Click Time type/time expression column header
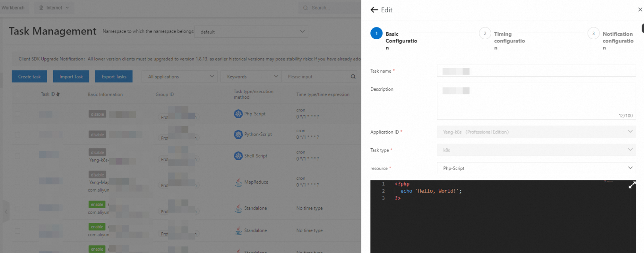 coord(323,94)
